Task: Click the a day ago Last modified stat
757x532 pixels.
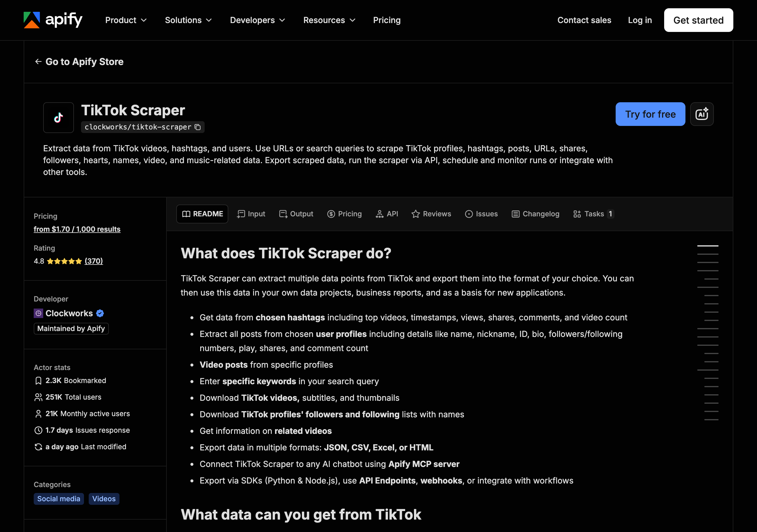Action: click(x=80, y=447)
